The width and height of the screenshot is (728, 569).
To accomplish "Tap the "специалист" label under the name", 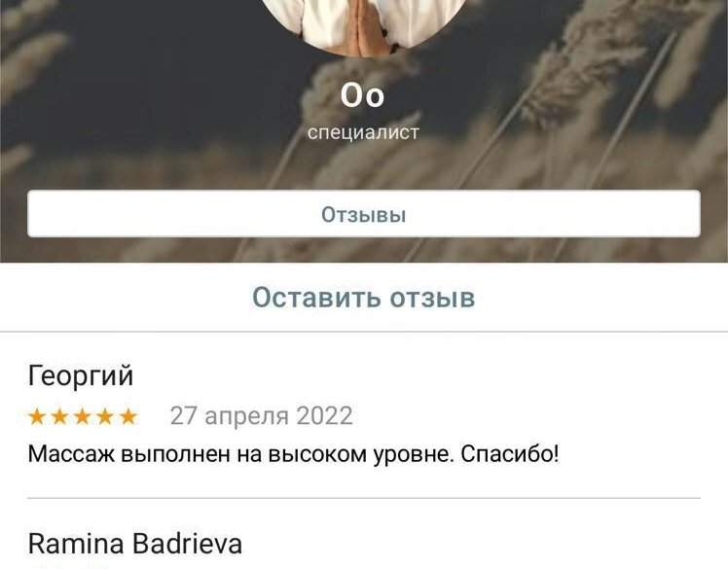I will 363,132.
